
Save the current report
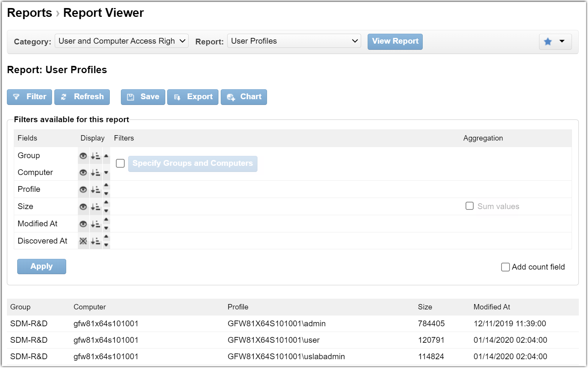tap(143, 97)
